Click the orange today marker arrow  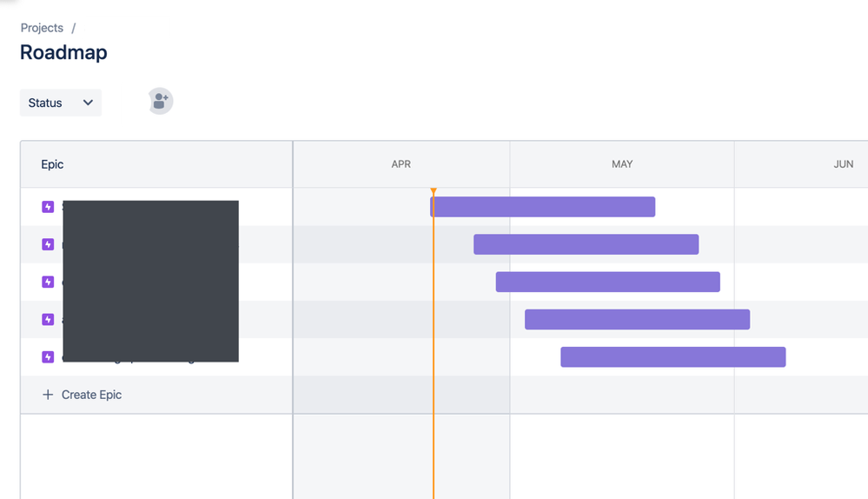pos(434,191)
